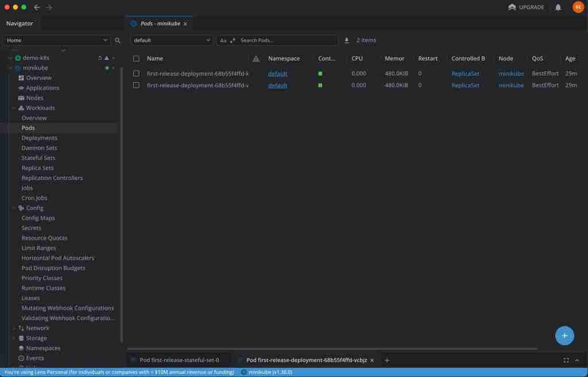This screenshot has height=377, width=588.
Task: Open ReplicaSet link for first pod
Action: [465, 74]
